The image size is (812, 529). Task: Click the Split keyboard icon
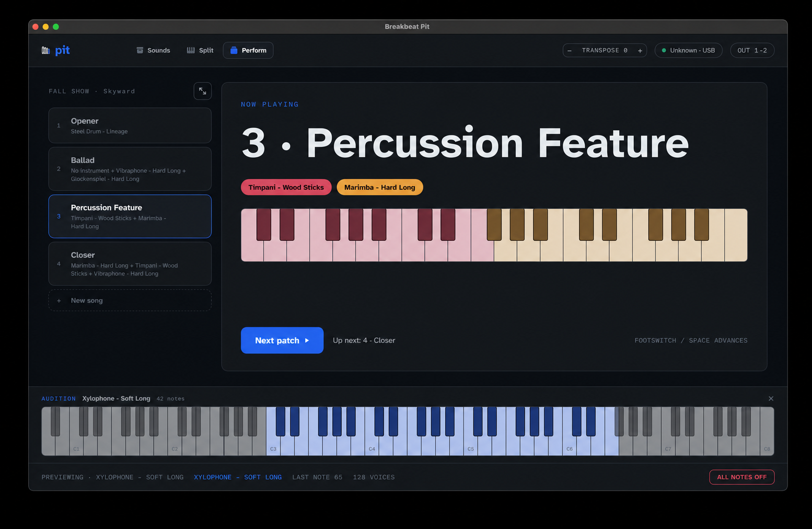tap(191, 50)
